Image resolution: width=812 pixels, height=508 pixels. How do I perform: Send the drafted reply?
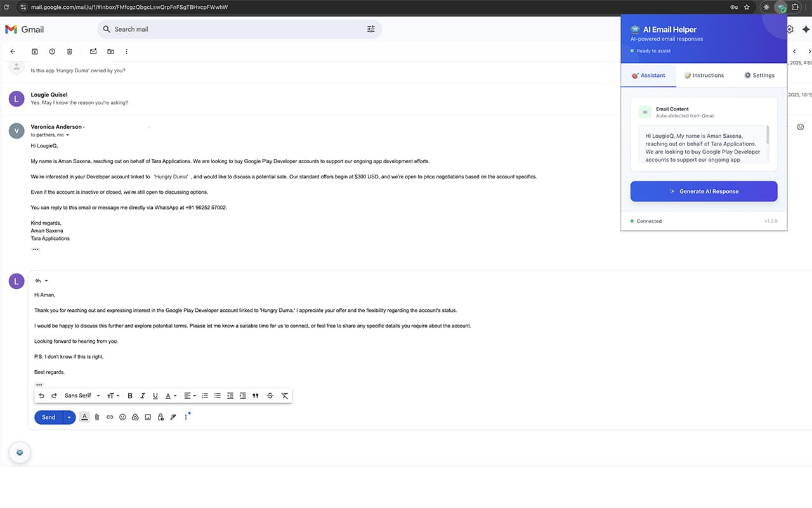[x=48, y=417]
